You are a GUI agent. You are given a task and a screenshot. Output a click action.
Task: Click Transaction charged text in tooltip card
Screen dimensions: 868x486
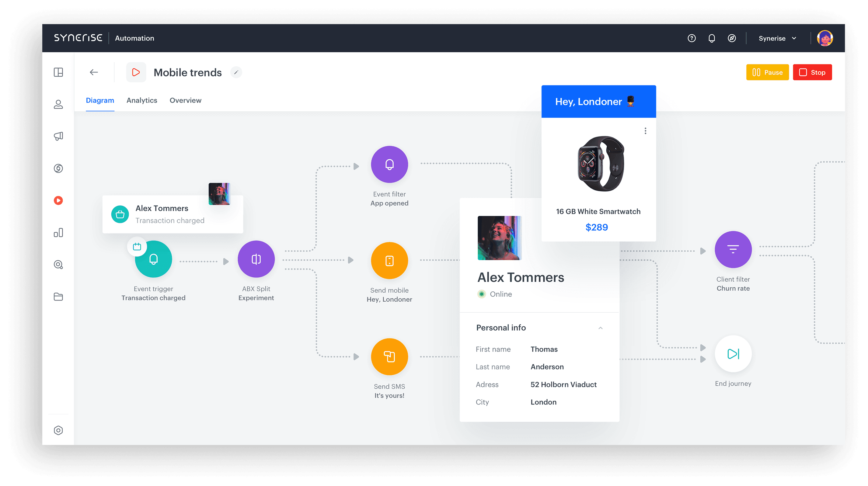170,220
